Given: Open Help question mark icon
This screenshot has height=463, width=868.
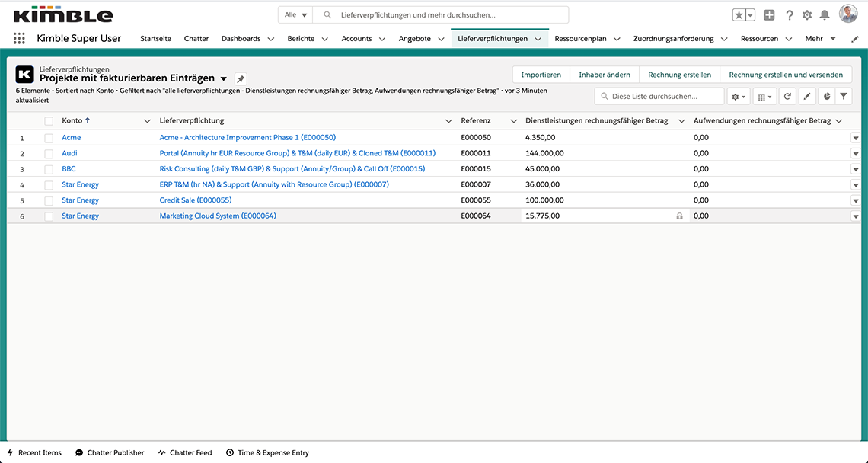Looking at the screenshot, I should 790,15.
